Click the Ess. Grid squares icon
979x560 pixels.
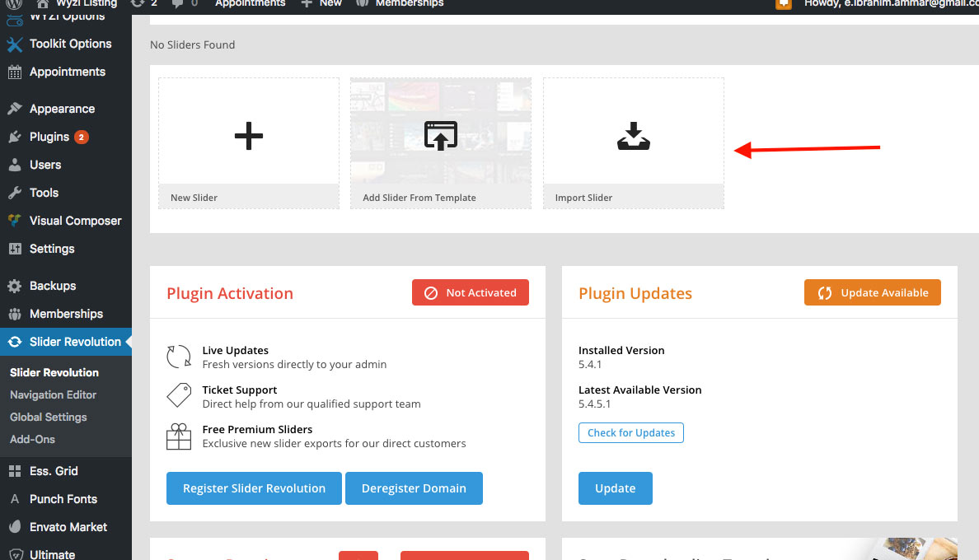pos(15,471)
